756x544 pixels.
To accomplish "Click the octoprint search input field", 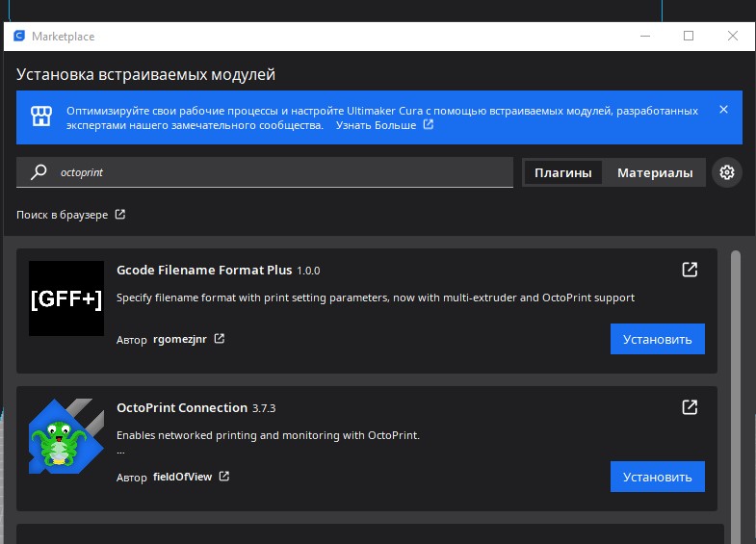I will pyautogui.click(x=279, y=173).
